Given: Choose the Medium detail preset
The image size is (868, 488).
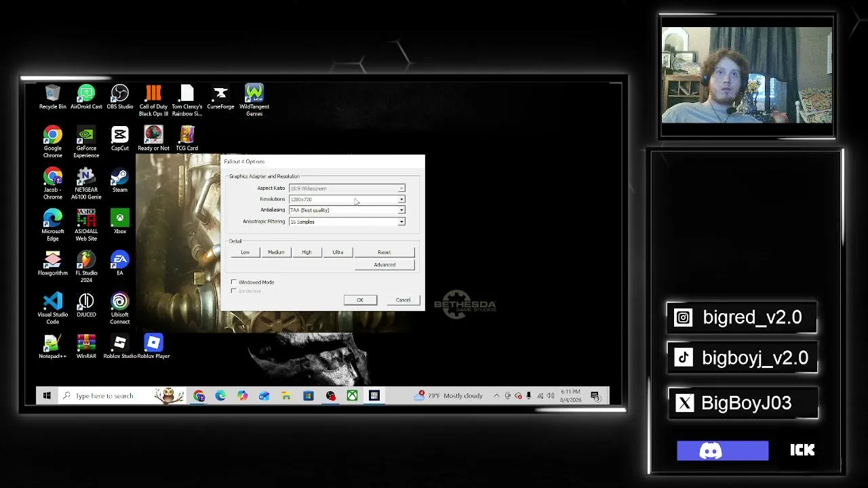Looking at the screenshot, I should (276, 252).
